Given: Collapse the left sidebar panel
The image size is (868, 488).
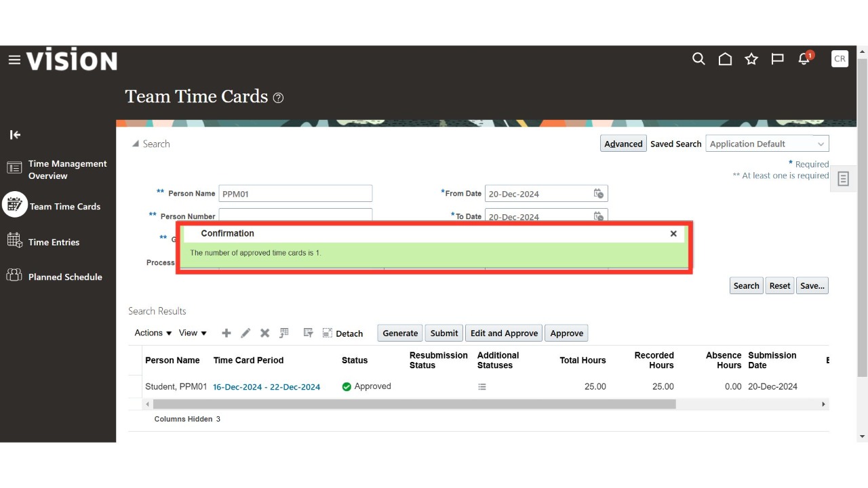Looking at the screenshot, I should (x=15, y=135).
